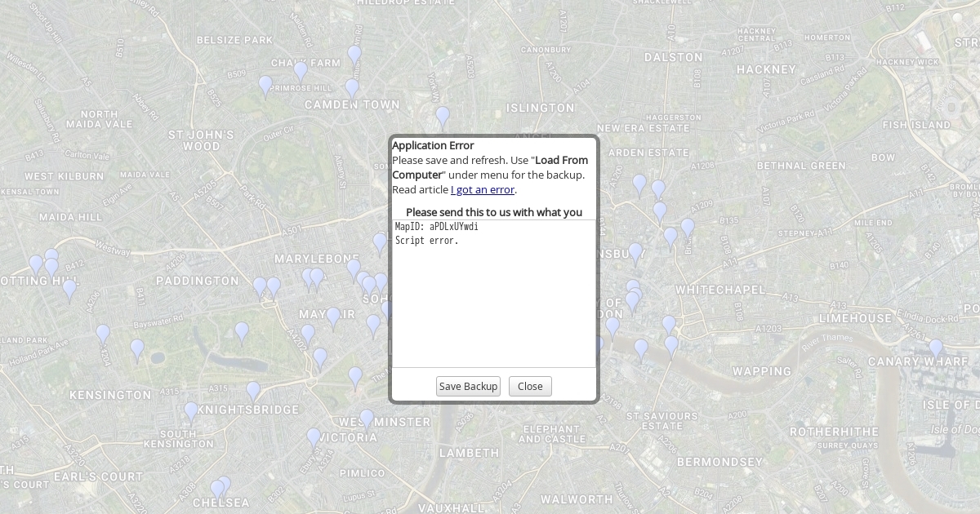Select the marker beside the Chalk Farm label
The image size is (980, 514).
[x=301, y=70]
